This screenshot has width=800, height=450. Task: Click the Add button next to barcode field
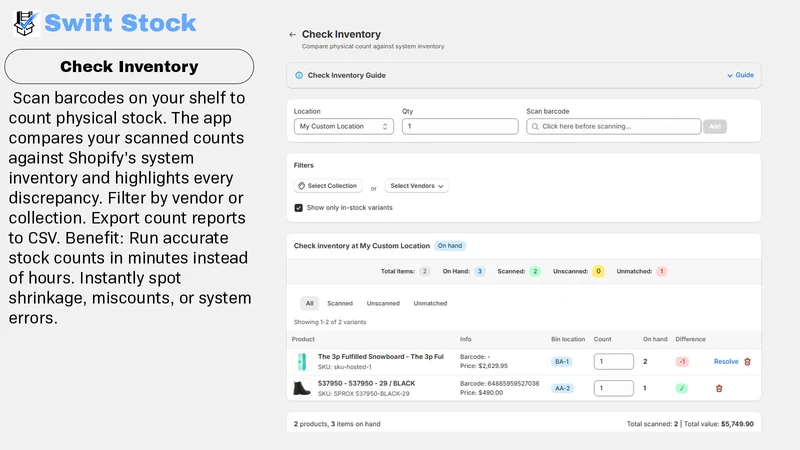tap(715, 127)
